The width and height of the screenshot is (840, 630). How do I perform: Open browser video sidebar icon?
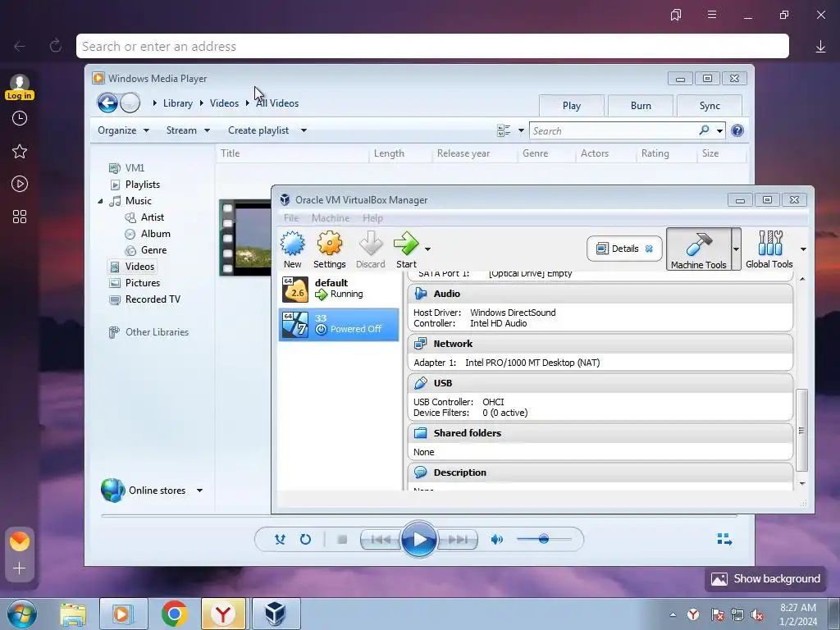point(20,184)
